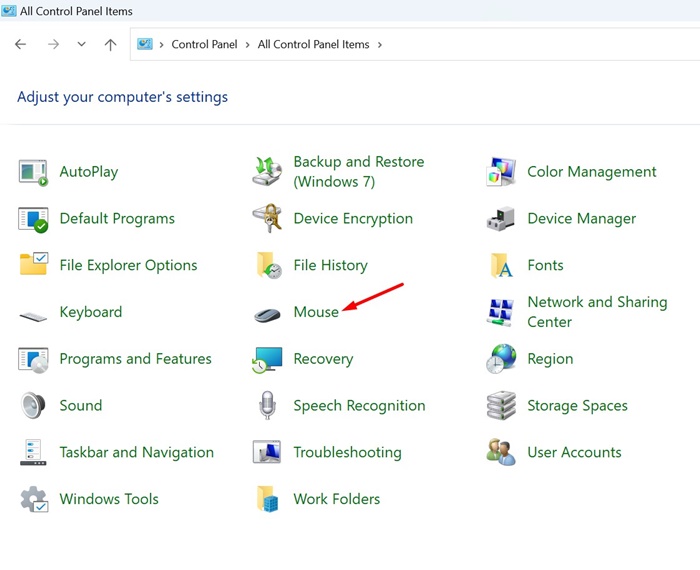Click the AutoPlay icon

(33, 172)
